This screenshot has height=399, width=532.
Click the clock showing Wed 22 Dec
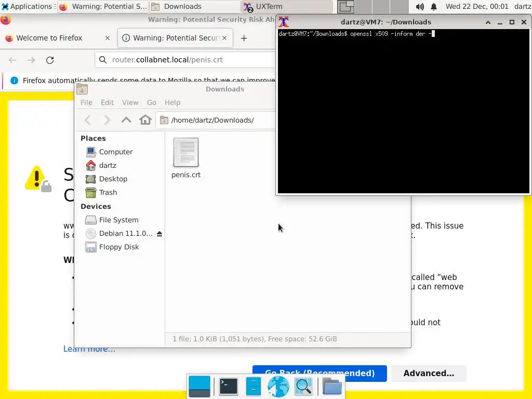[477, 6]
